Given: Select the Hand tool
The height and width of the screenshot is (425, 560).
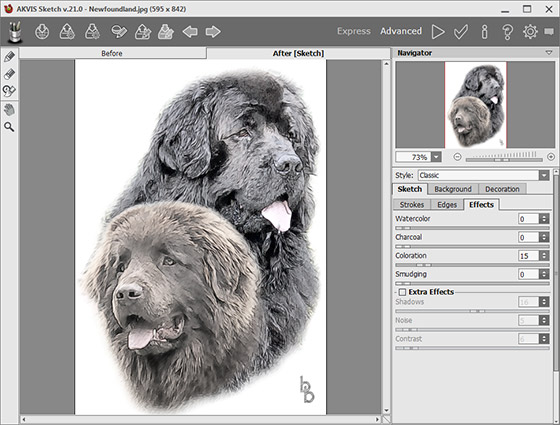Looking at the screenshot, I should click(x=9, y=109).
